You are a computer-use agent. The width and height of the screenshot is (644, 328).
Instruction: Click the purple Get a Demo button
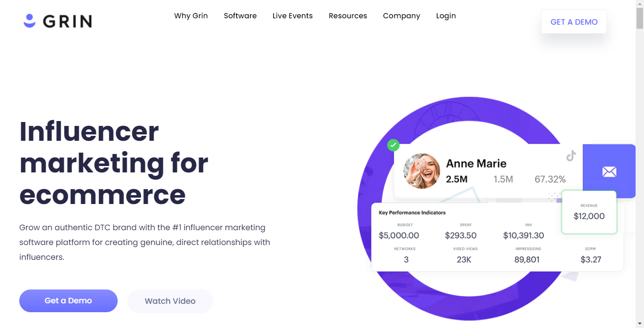click(x=68, y=301)
